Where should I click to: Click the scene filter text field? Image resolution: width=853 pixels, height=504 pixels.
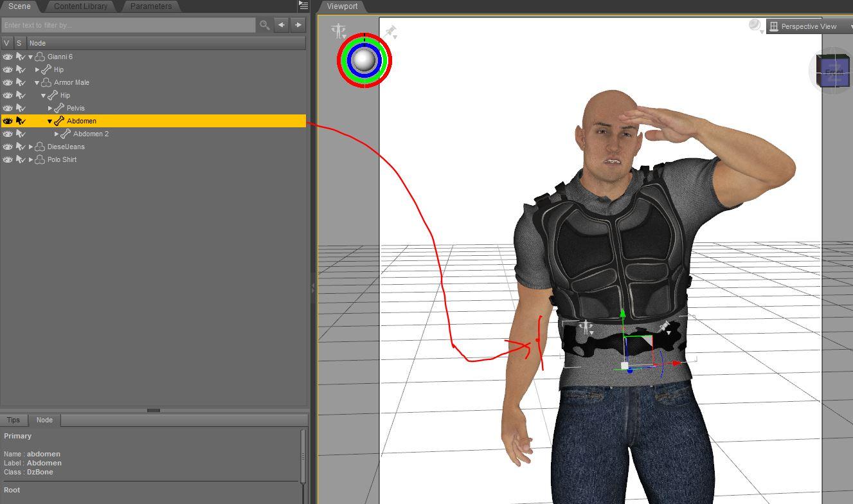[x=129, y=25]
